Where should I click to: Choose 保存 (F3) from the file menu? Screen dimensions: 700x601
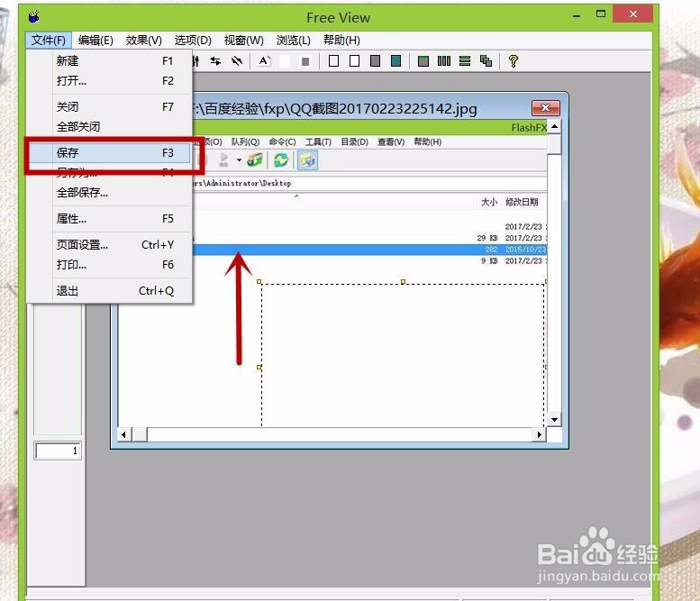tap(109, 152)
